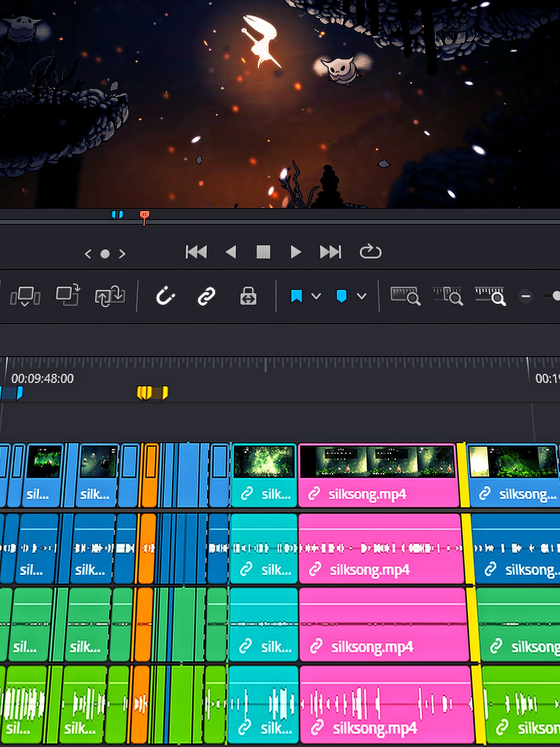Select the first blue sil... video clip thumbnail

[x=44, y=461]
